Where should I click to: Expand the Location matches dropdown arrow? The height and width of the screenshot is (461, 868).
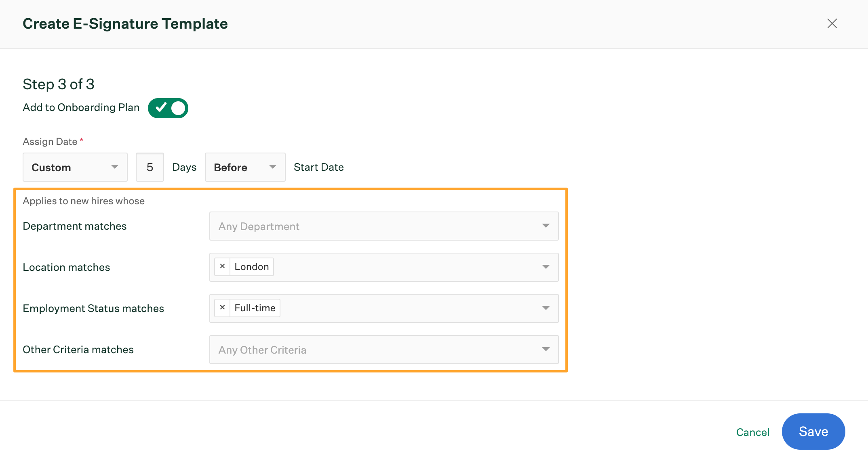546,267
